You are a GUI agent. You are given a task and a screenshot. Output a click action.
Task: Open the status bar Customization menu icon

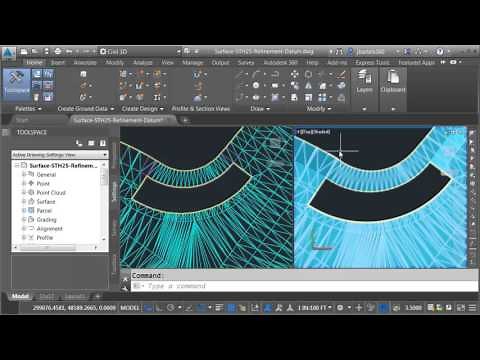click(472, 307)
